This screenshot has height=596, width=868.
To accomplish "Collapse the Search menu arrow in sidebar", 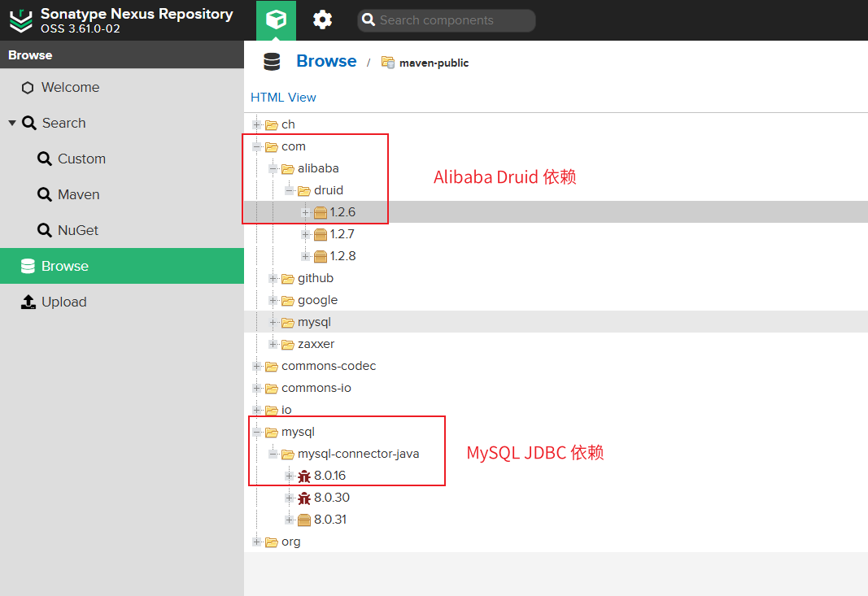I will click(x=12, y=124).
